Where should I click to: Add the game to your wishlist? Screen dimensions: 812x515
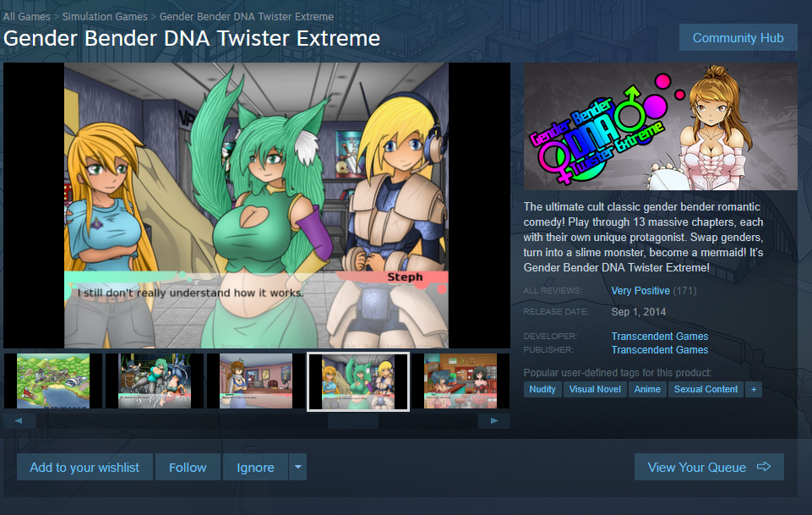point(84,467)
